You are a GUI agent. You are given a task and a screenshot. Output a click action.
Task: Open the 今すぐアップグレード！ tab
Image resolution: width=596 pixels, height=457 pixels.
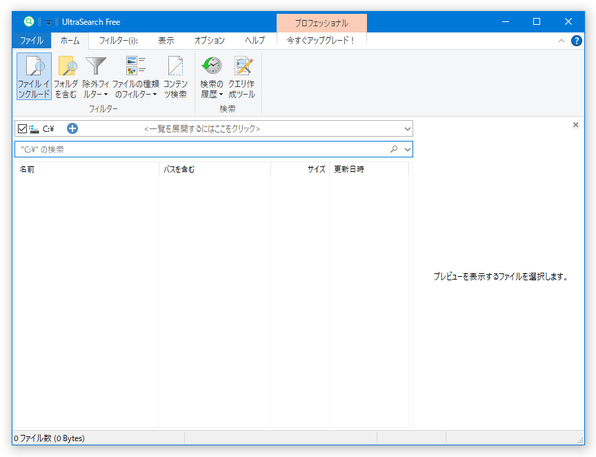point(321,40)
